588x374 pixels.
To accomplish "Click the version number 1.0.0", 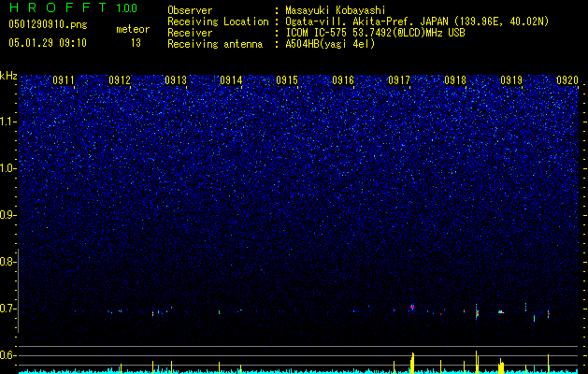I will [x=127, y=8].
